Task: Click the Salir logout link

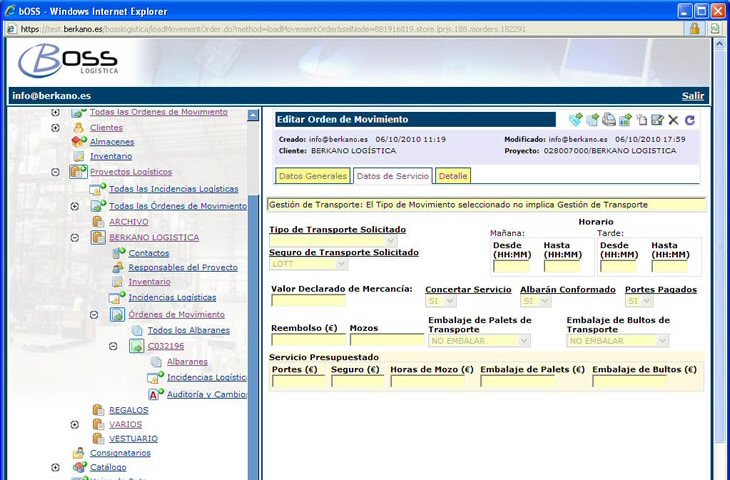Action: click(692, 96)
